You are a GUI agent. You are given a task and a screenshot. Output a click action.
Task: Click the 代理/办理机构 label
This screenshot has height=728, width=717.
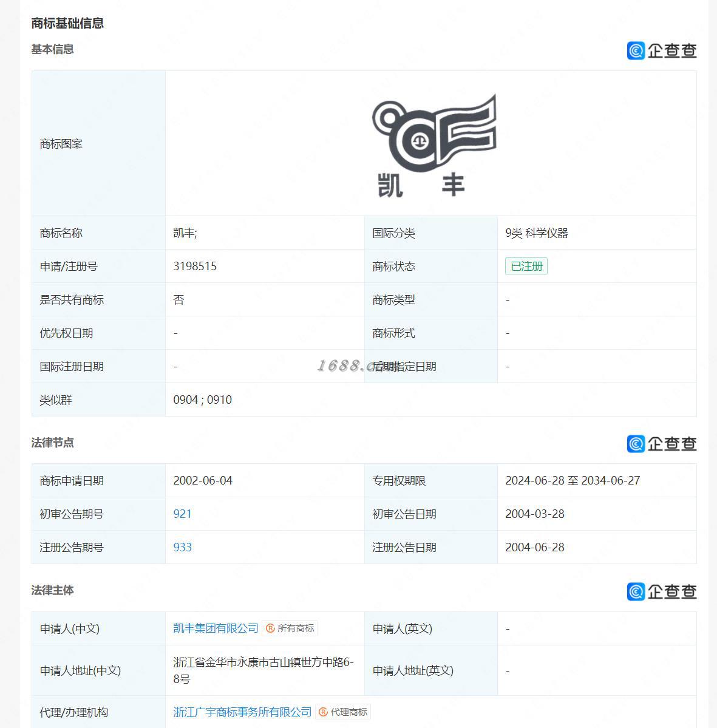coord(74,712)
